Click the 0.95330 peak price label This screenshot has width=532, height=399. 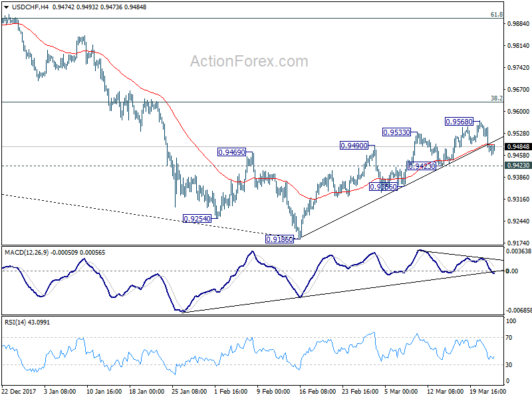396,132
